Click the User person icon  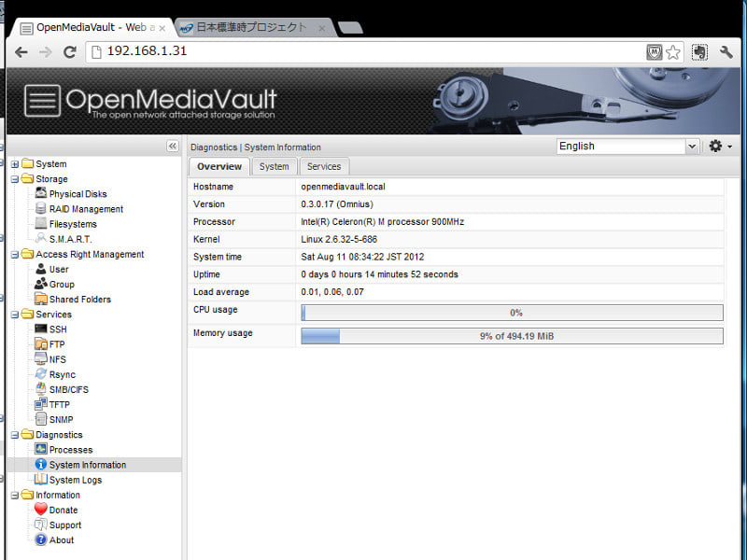point(41,269)
